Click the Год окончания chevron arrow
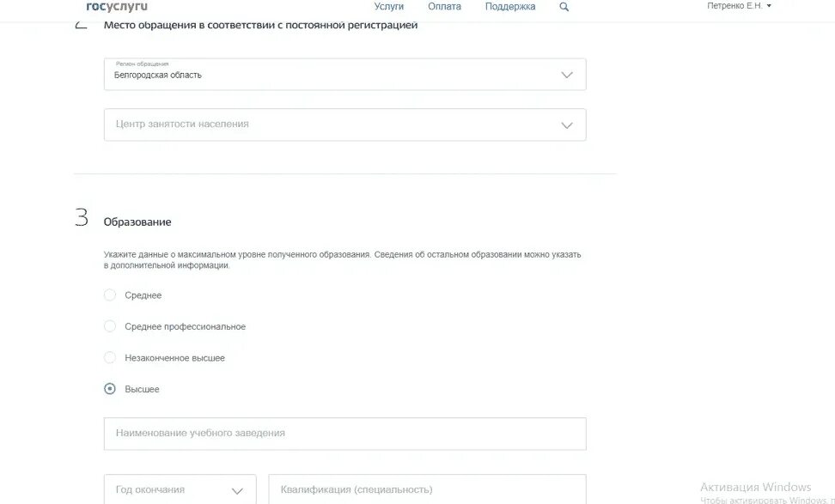Image resolution: width=835 pixels, height=504 pixels. pyautogui.click(x=237, y=491)
